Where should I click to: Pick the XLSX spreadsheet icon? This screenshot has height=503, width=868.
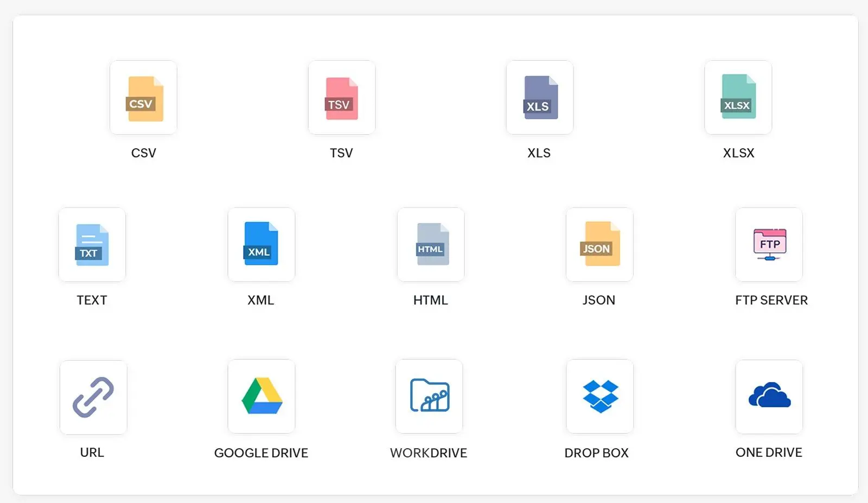(738, 98)
